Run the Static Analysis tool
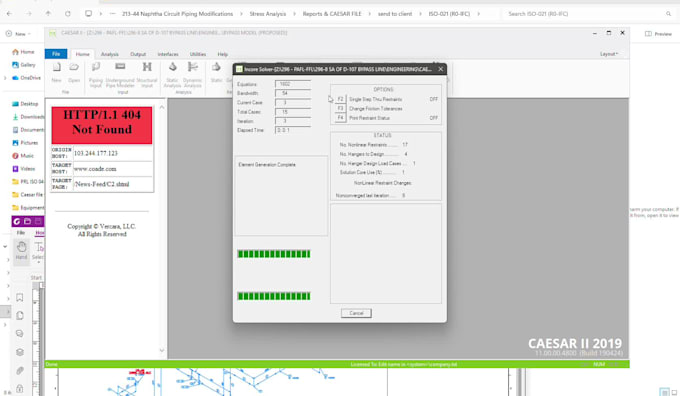The height and width of the screenshot is (396, 680). tap(172, 74)
